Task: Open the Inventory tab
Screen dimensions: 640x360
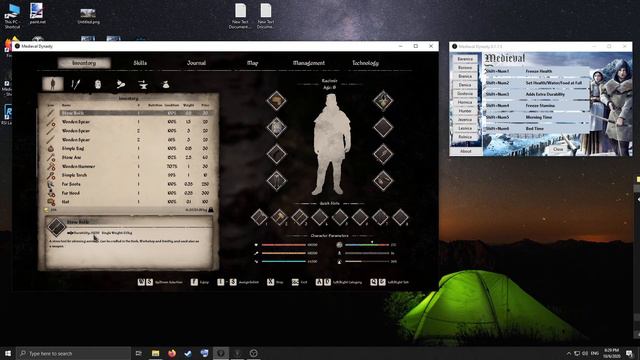Action: (84, 63)
